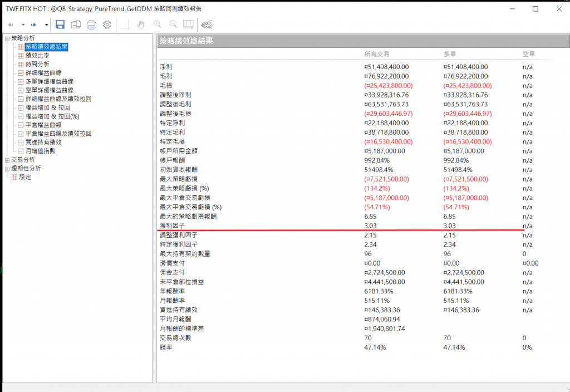Open 平倉權益曲線 chart item

[x=43, y=125]
